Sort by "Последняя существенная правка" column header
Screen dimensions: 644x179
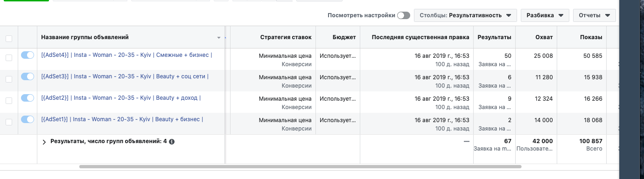[420, 37]
